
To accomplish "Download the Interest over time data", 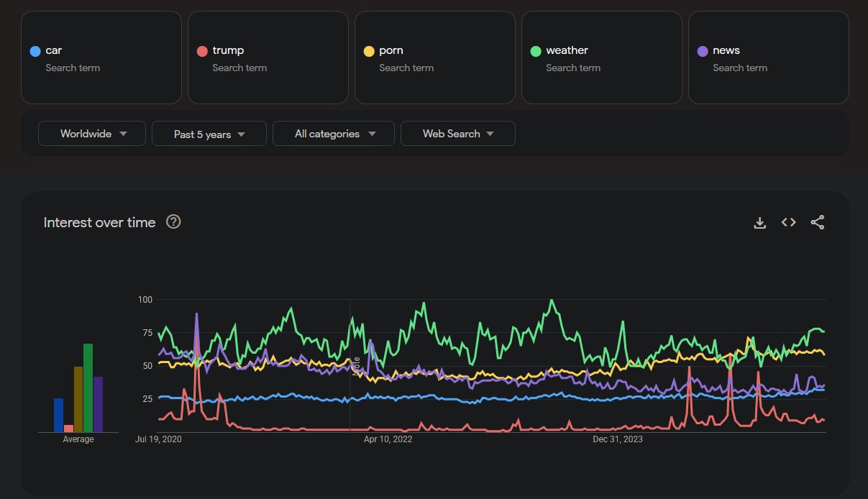I will tap(759, 223).
